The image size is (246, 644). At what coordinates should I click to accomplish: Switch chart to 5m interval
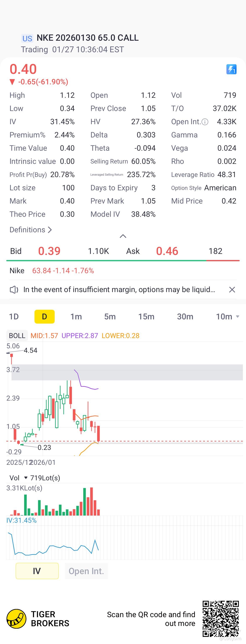click(110, 316)
